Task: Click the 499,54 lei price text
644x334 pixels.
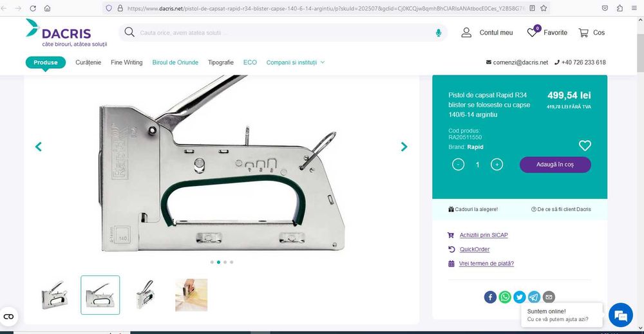Action: tap(569, 95)
